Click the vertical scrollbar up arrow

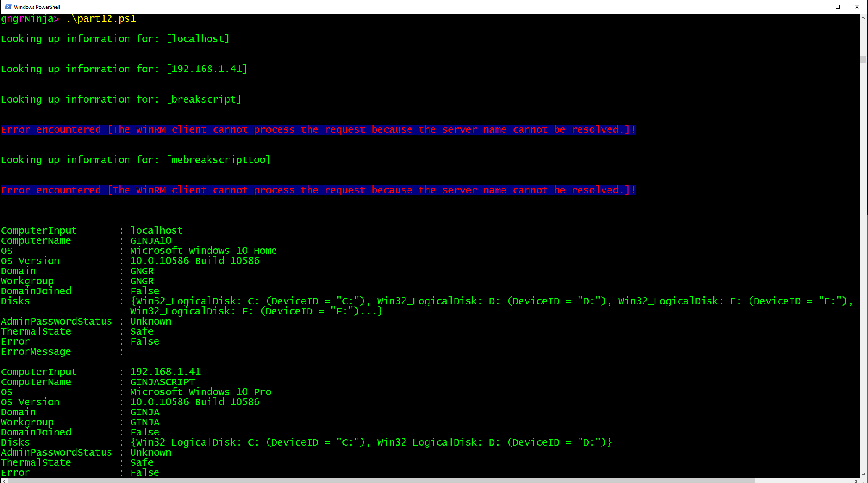[863, 18]
